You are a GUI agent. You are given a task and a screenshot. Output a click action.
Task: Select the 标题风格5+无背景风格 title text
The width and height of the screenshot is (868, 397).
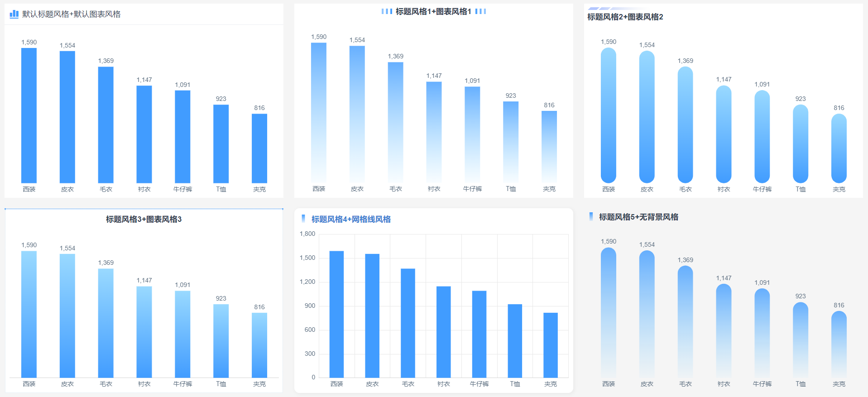click(x=638, y=217)
